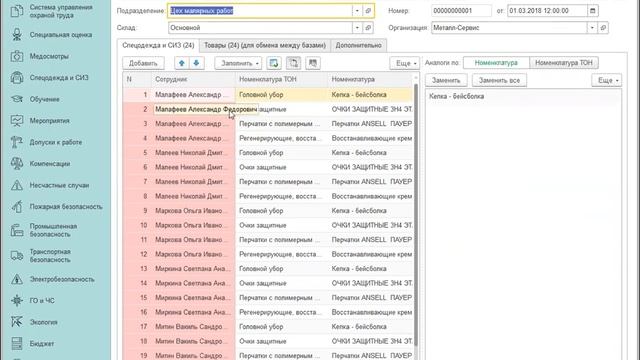Sort by the Номенклатура ТОН column header
This screenshot has height=360, width=640.
tap(281, 79)
